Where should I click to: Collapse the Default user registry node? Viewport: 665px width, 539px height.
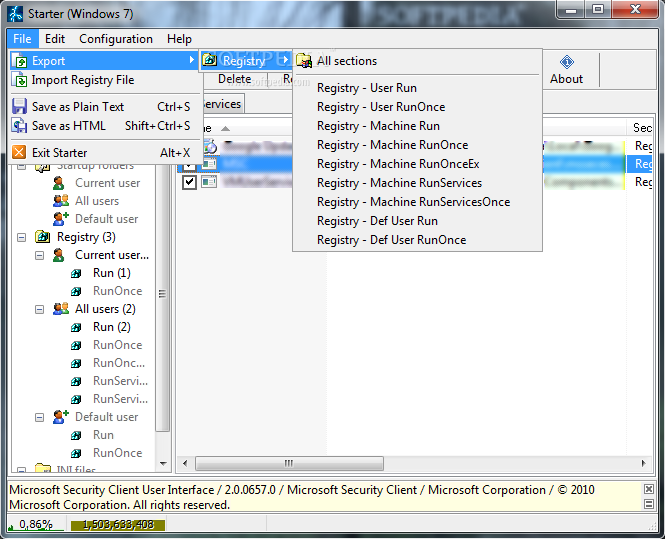point(39,417)
